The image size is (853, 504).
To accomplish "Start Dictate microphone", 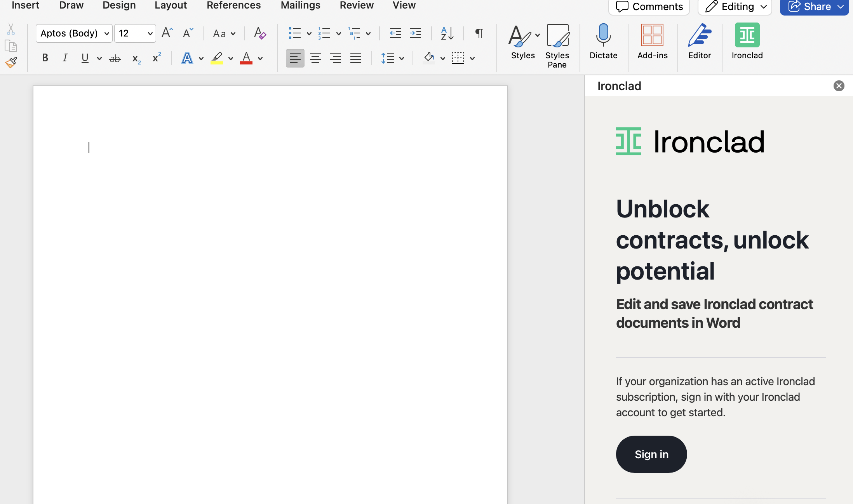I will (603, 42).
